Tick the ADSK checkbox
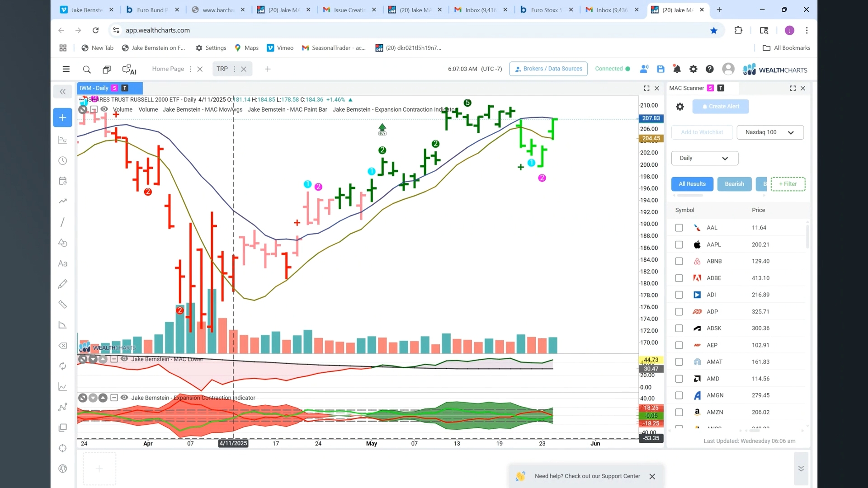 [x=679, y=328]
